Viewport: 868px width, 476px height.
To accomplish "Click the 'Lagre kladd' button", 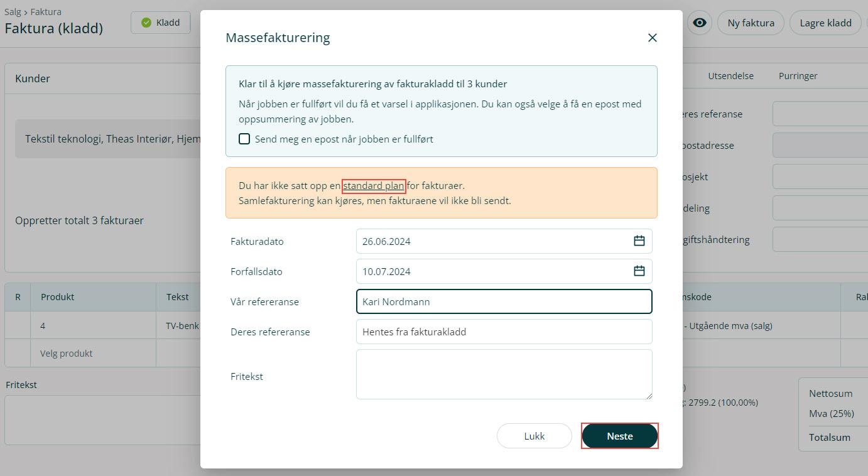I will [x=825, y=23].
